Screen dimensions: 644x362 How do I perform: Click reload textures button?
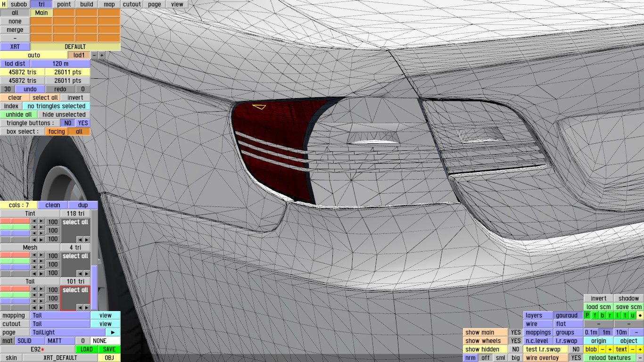click(x=610, y=358)
